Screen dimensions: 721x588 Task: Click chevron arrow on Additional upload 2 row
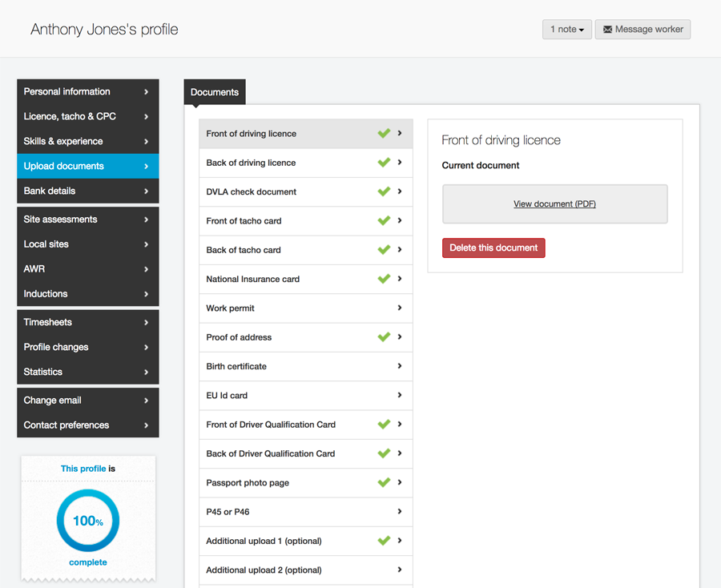point(400,570)
